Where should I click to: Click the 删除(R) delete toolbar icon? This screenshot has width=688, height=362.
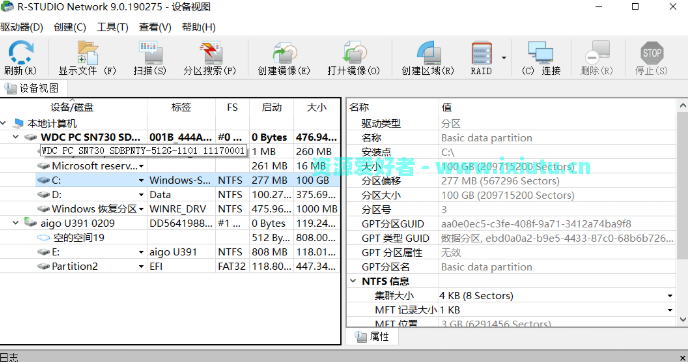(597, 53)
